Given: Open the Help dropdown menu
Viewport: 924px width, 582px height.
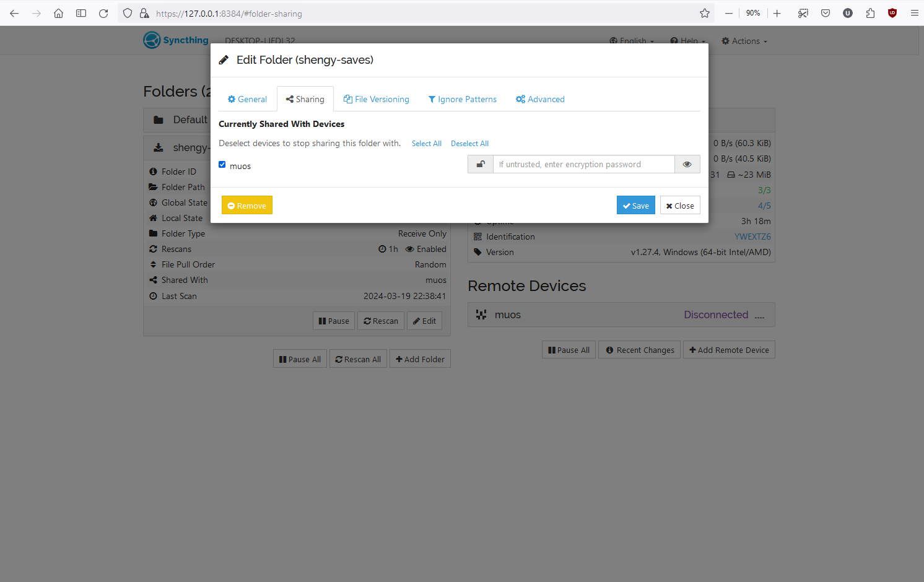Looking at the screenshot, I should point(688,41).
